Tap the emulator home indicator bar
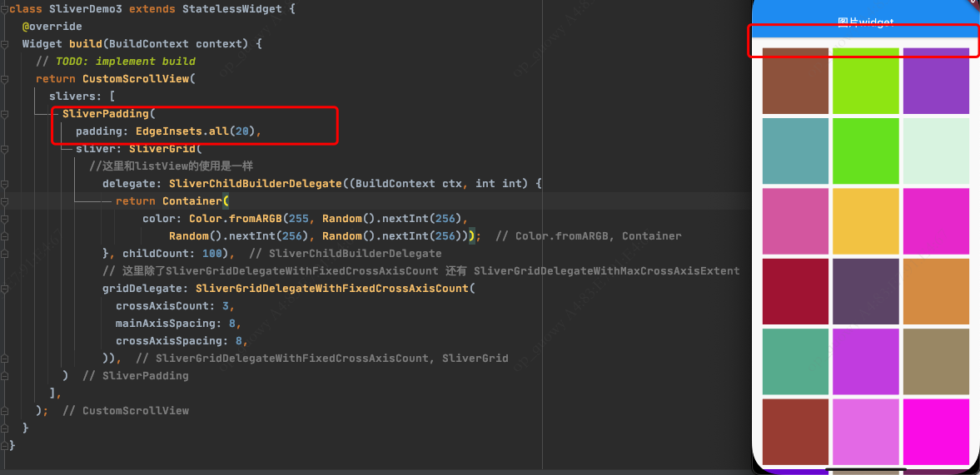This screenshot has height=475, width=980. (x=866, y=468)
